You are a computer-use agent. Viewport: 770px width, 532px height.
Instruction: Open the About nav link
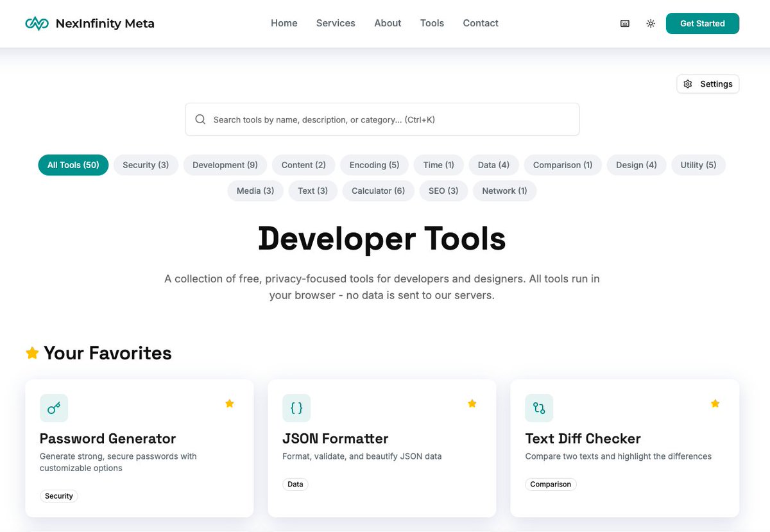click(x=388, y=23)
